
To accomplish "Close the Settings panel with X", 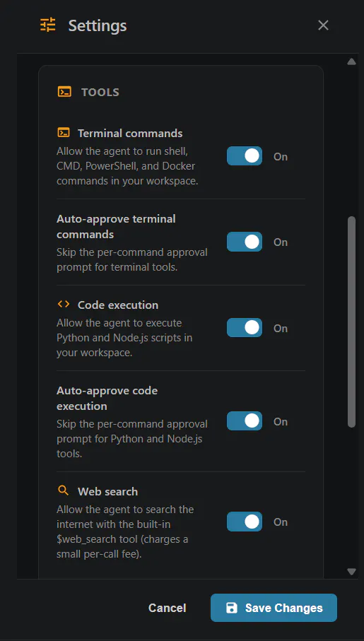I will pyautogui.click(x=323, y=25).
